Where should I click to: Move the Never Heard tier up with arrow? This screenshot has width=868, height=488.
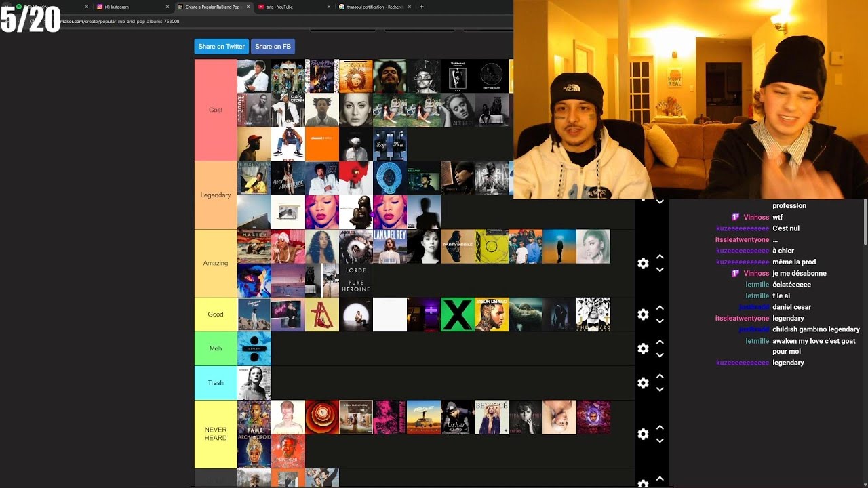tap(660, 428)
